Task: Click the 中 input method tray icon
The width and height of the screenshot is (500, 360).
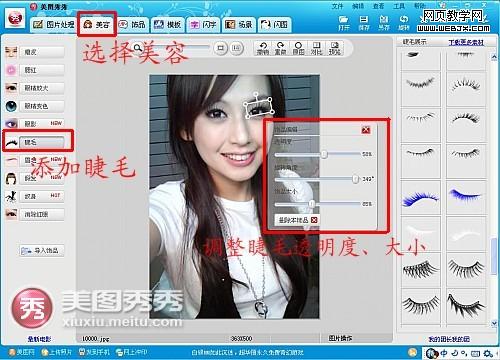Action: point(444,353)
